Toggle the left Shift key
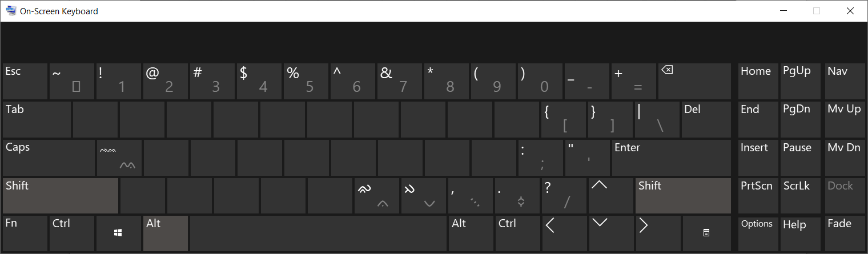Image resolution: width=868 pixels, height=254 pixels. [61, 196]
